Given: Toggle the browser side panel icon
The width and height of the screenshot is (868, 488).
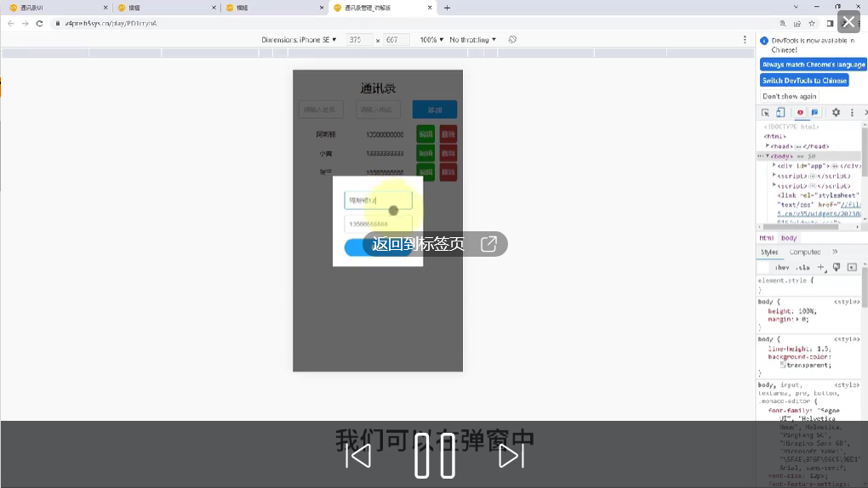Looking at the screenshot, I should point(830,23).
